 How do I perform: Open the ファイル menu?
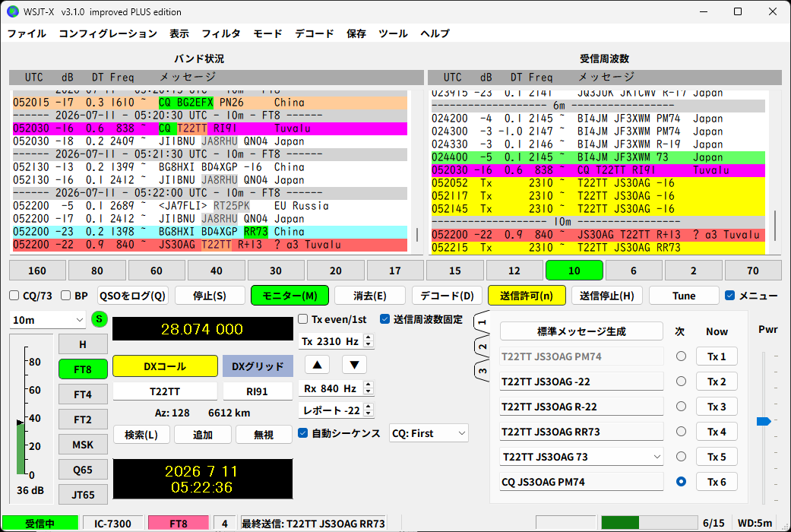click(27, 33)
